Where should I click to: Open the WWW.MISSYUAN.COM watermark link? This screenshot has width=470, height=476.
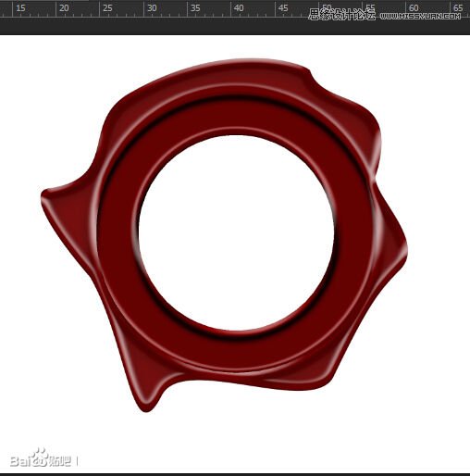(x=420, y=17)
